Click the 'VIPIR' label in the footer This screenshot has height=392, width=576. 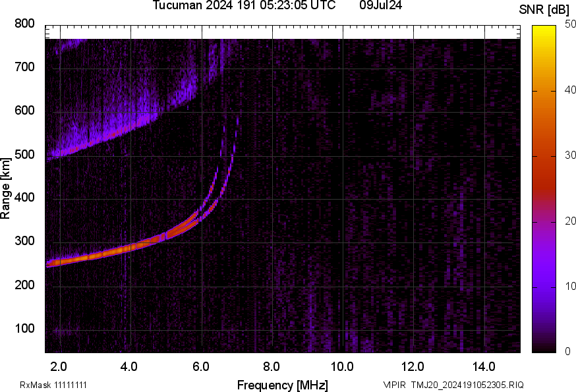point(394,385)
